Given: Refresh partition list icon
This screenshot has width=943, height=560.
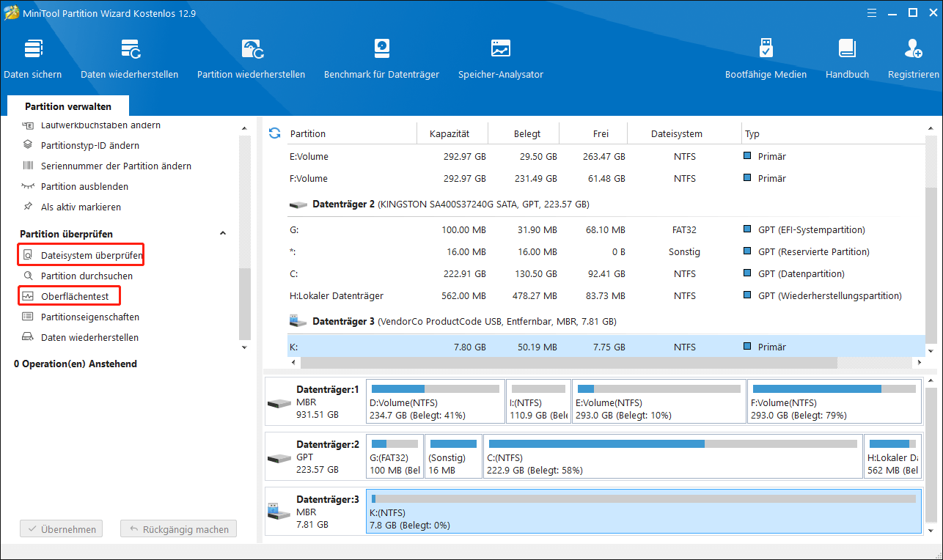Looking at the screenshot, I should click(x=275, y=133).
